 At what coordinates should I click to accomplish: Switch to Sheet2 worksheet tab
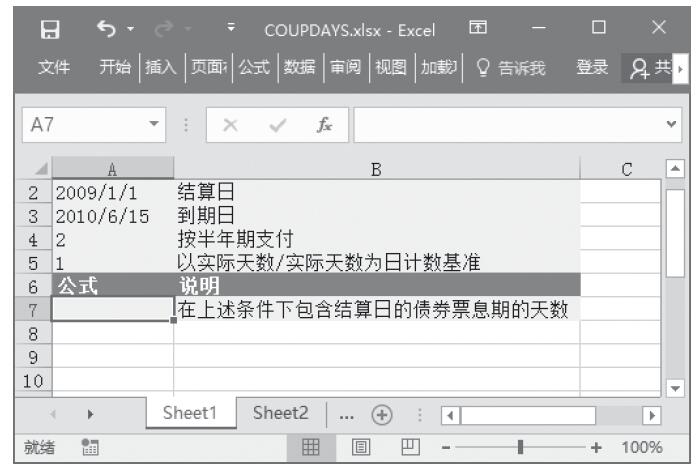[280, 412]
